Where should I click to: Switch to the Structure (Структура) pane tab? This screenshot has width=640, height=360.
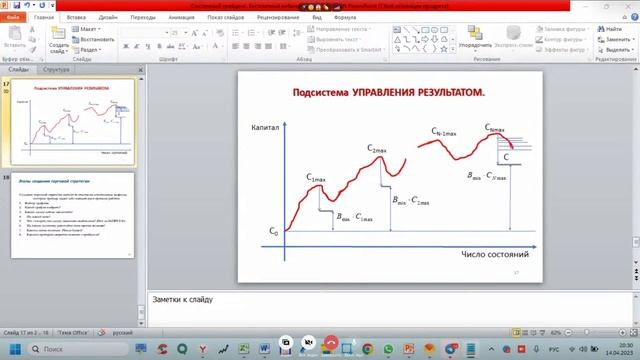click(x=56, y=69)
